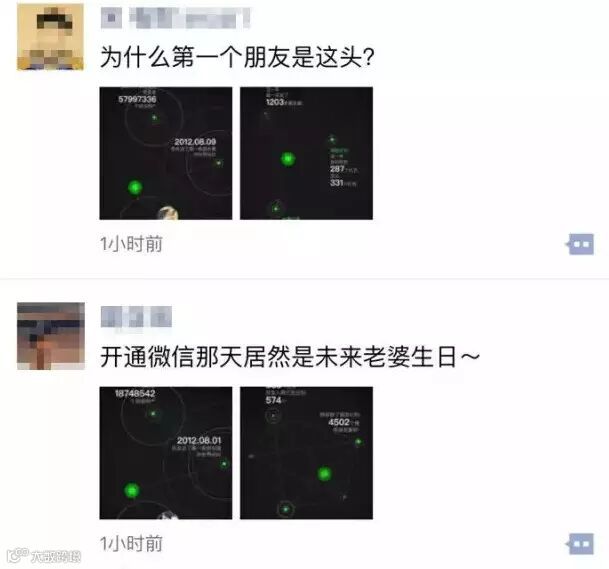Open first poster's pixelated avatar
The height and width of the screenshot is (569, 609).
click(50, 37)
